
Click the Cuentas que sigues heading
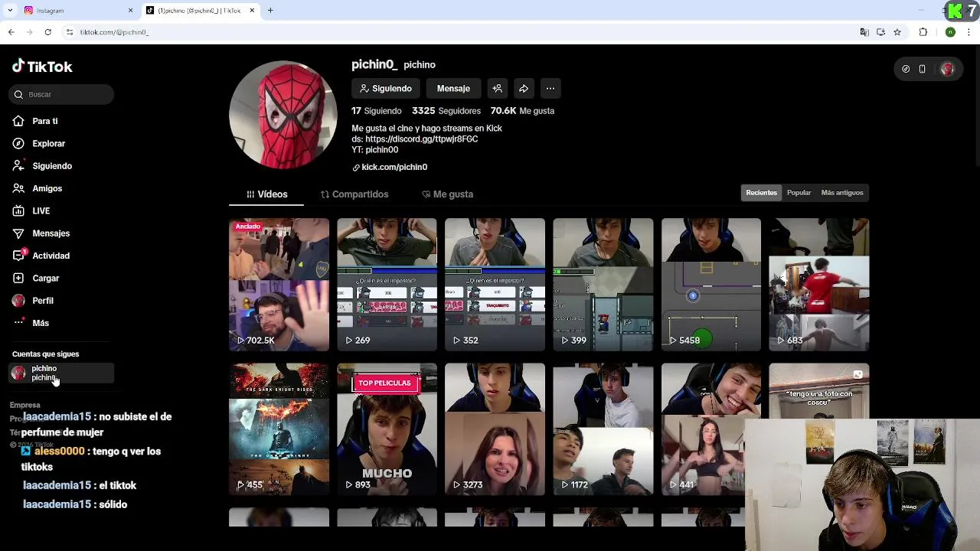click(x=45, y=354)
